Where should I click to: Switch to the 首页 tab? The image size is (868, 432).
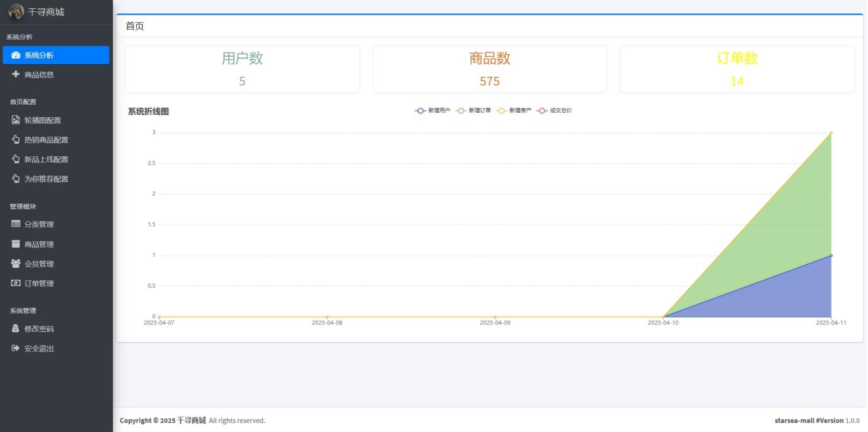pos(136,26)
